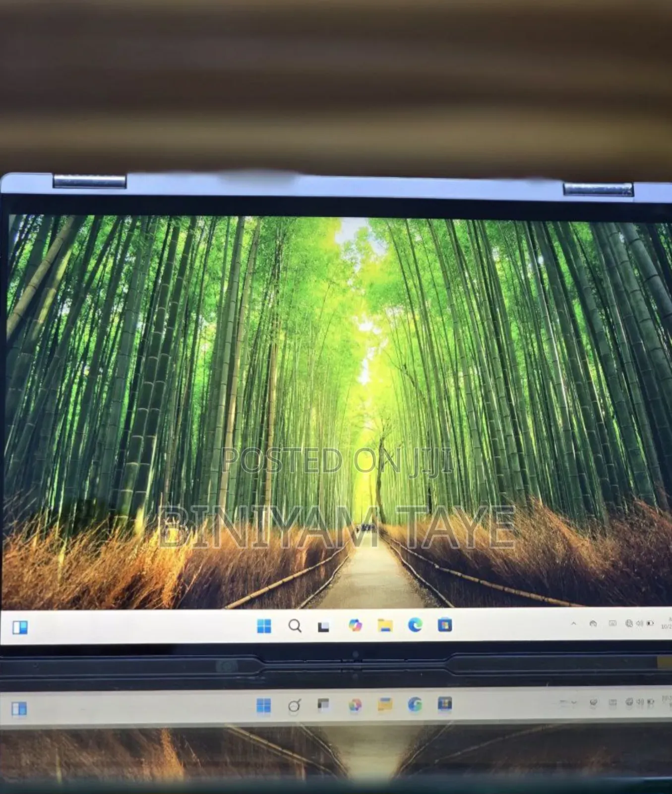The image size is (672, 794).
Task: Open the Windows Start menu
Action: pyautogui.click(x=264, y=626)
